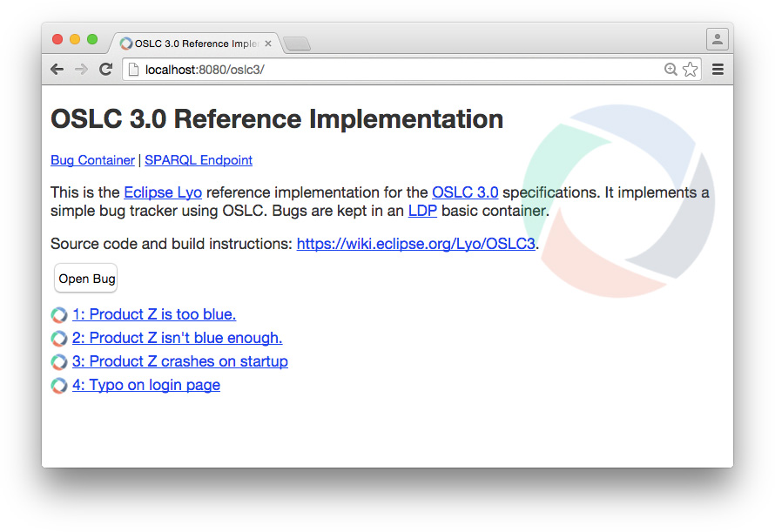Viewport: 775px width, 532px height.
Task: Open the Chrome hamburger menu
Action: click(718, 69)
